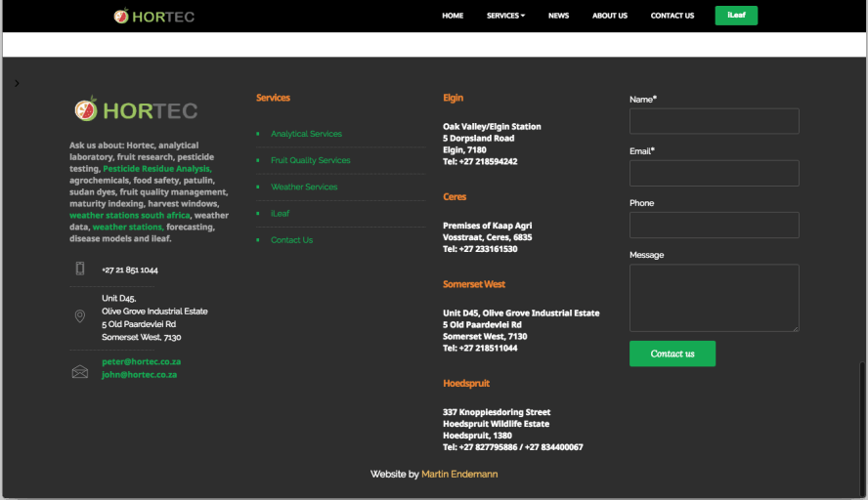
Task: Open the Services dropdown menu
Action: point(505,16)
